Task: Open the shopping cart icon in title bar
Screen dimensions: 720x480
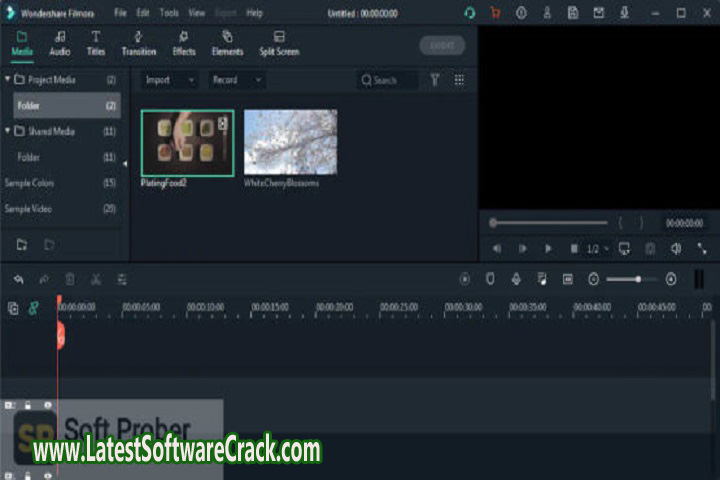Action: tap(495, 13)
